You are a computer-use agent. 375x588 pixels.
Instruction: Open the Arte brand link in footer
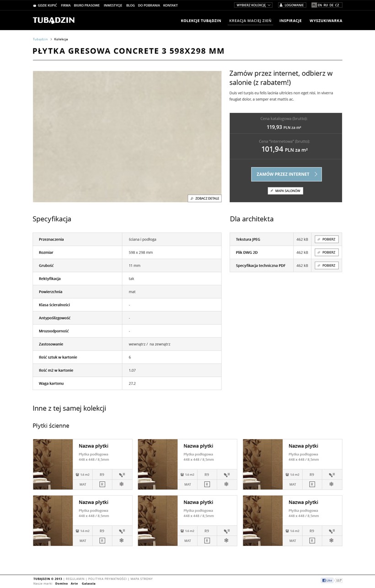tap(75, 584)
